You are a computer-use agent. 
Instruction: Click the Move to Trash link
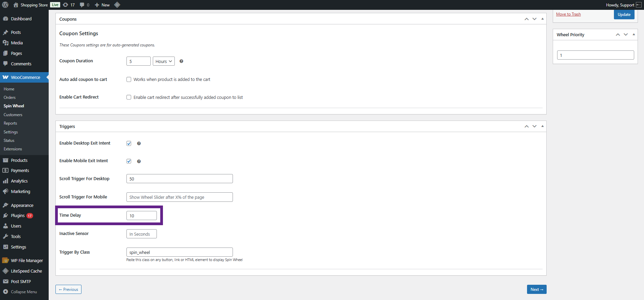(x=568, y=14)
